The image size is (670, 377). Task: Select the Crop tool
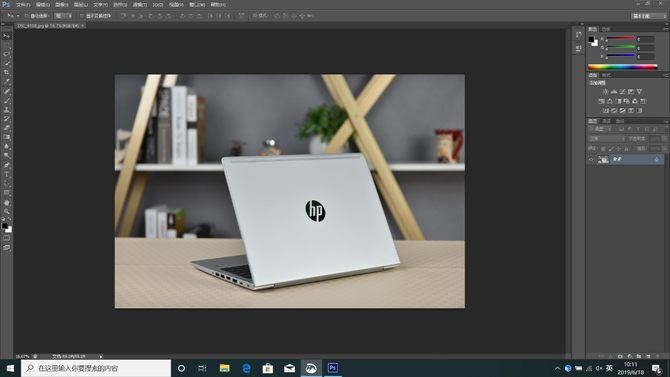[x=6, y=73]
